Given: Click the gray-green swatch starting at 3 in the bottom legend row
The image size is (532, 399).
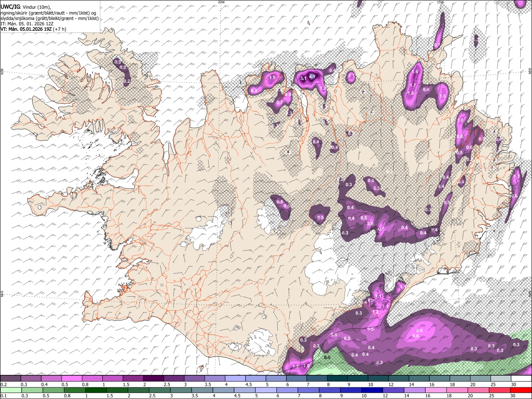Looking at the screenshot, I should 181,390.
